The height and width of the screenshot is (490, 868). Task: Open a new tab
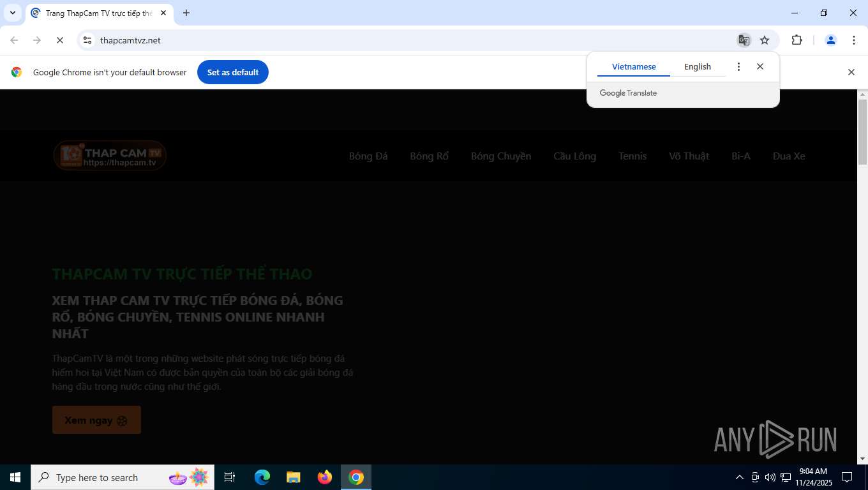tap(186, 13)
